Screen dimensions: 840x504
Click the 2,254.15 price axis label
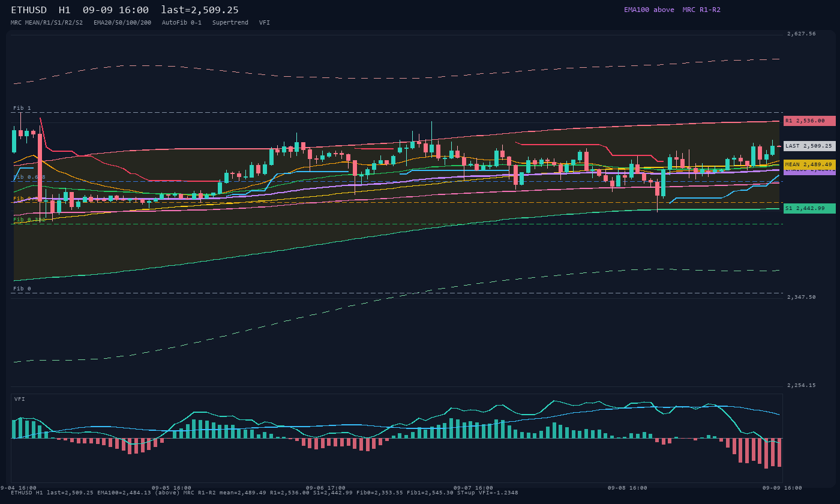(x=802, y=385)
